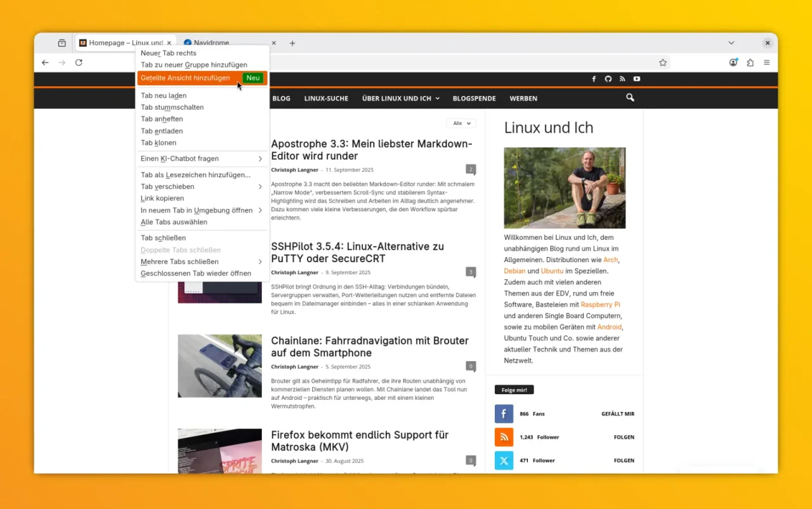This screenshot has width=812, height=509.
Task: Click the Facebook icon in the site header
Action: [594, 79]
